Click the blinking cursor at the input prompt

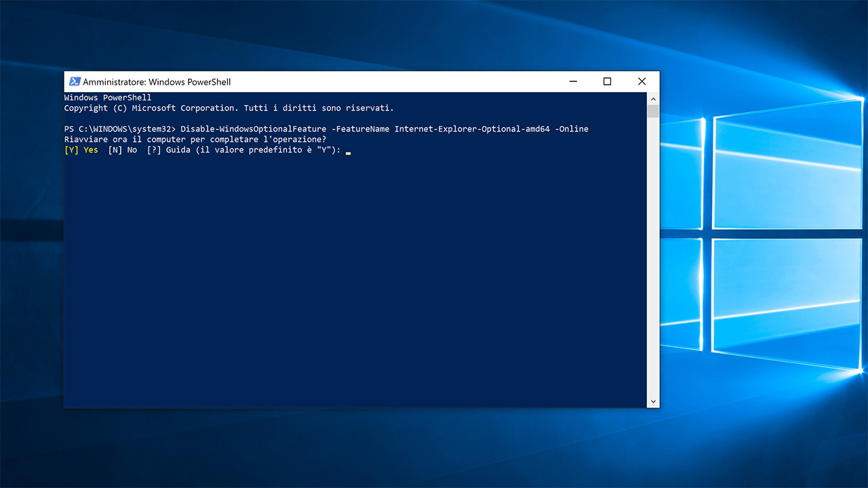click(348, 153)
